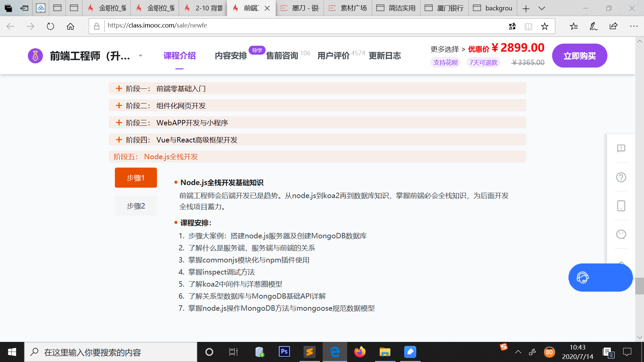The width and height of the screenshot is (644, 362).
Task: Click the set tabs aside icon
Action: click(x=24, y=8)
